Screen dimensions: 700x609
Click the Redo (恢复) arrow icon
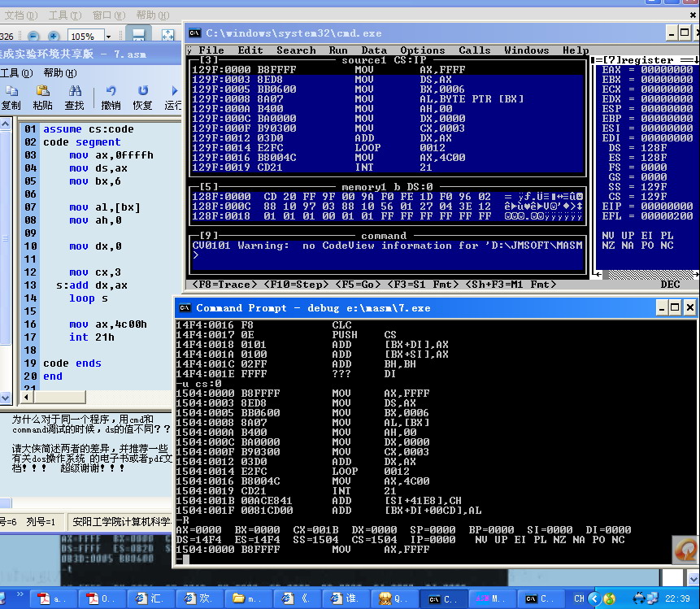click(x=142, y=91)
